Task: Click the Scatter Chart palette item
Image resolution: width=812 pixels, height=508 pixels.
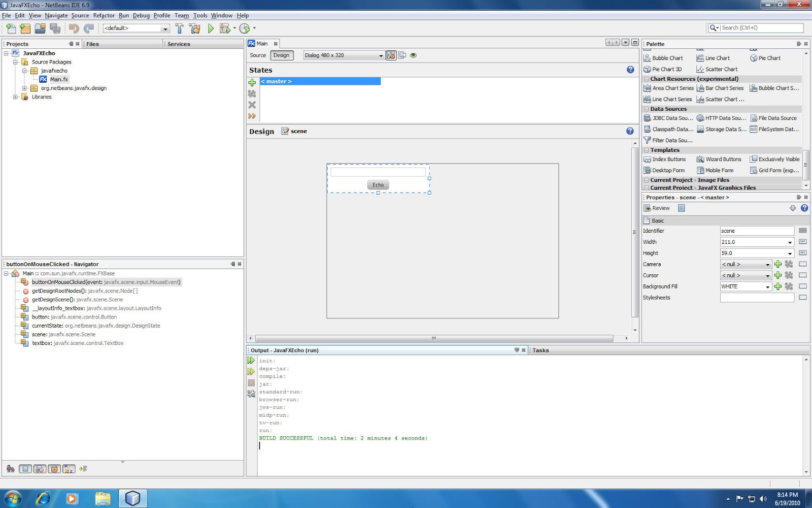Action: pyautogui.click(x=717, y=69)
